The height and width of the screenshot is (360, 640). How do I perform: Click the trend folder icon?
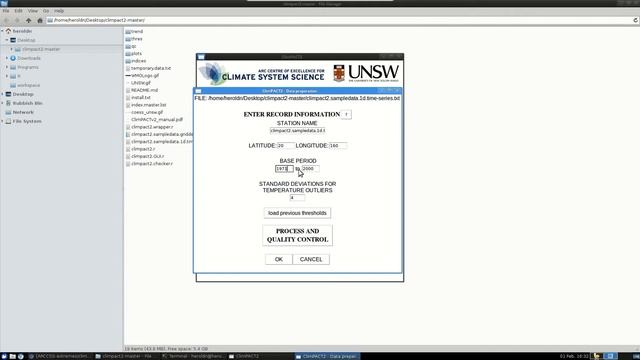128,31
